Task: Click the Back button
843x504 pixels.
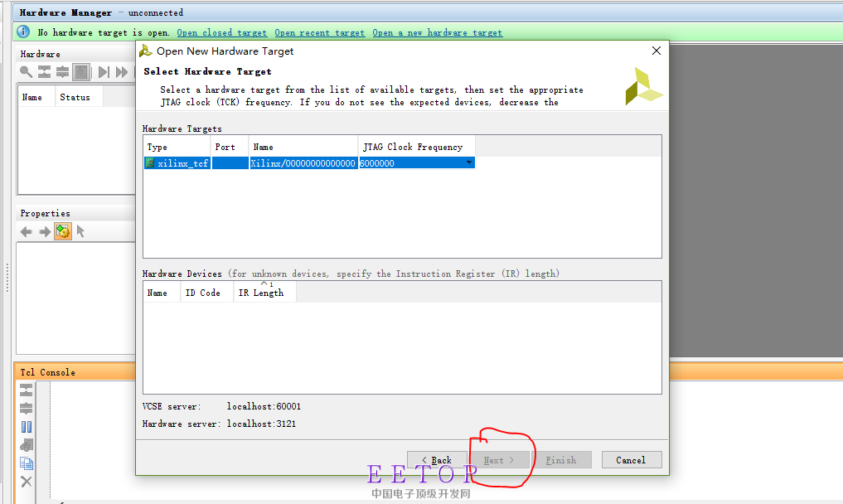Action: coord(437,460)
